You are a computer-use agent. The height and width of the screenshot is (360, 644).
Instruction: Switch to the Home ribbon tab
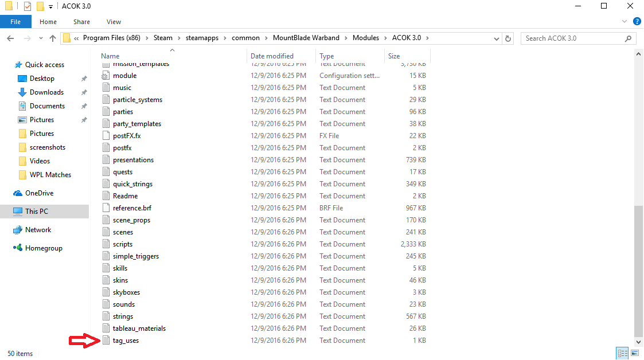[48, 22]
